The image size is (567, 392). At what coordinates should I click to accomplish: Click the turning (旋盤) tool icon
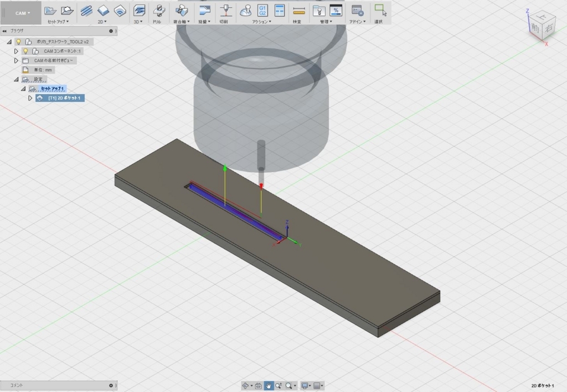coord(205,11)
